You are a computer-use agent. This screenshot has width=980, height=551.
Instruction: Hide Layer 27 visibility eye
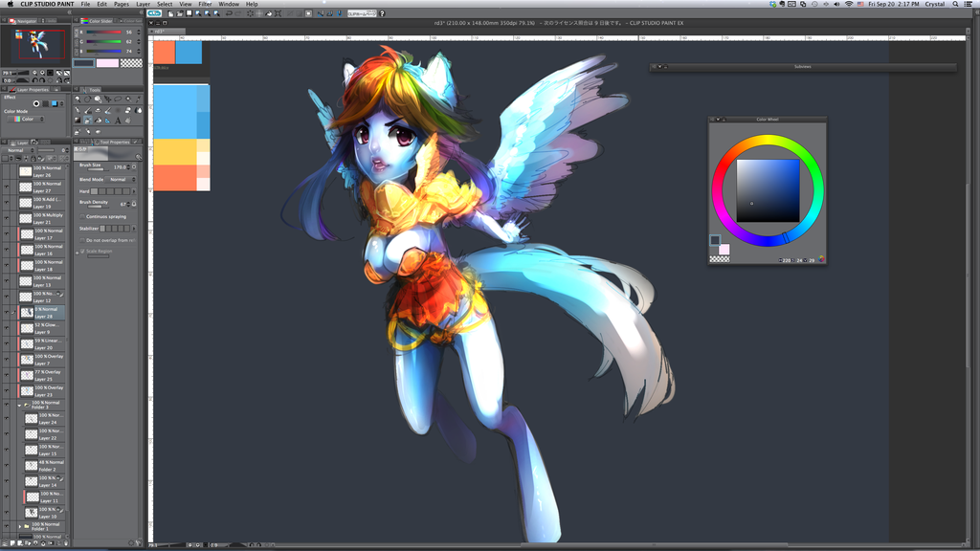tap(7, 187)
